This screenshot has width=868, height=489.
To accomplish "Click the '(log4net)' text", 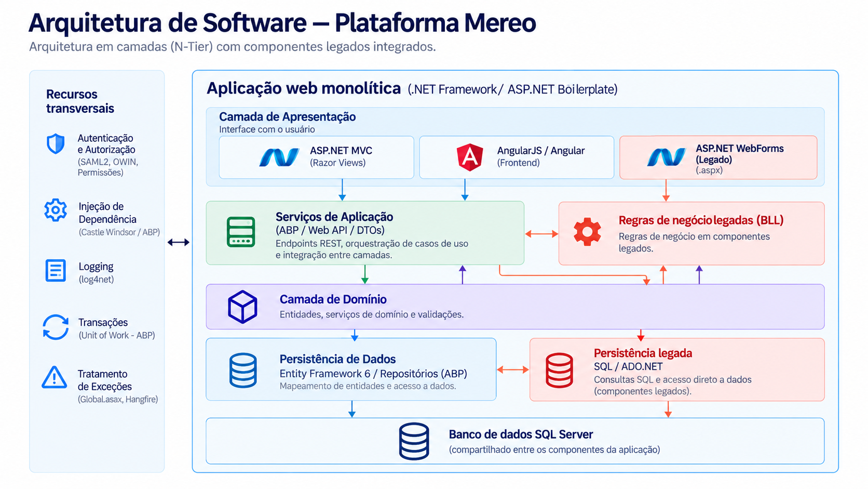I will pos(96,280).
